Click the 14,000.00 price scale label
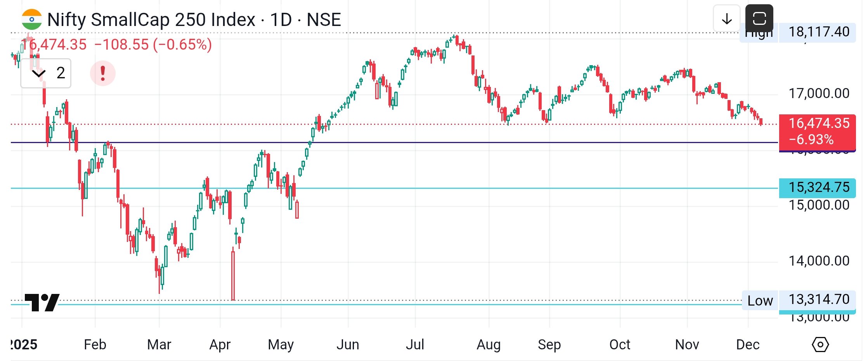868x361 pixels. point(819,261)
